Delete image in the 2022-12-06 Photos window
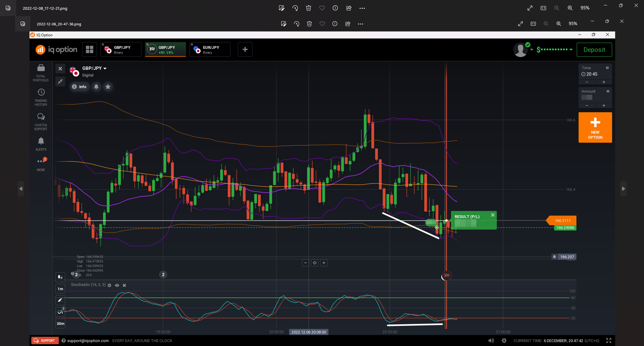 (x=309, y=24)
